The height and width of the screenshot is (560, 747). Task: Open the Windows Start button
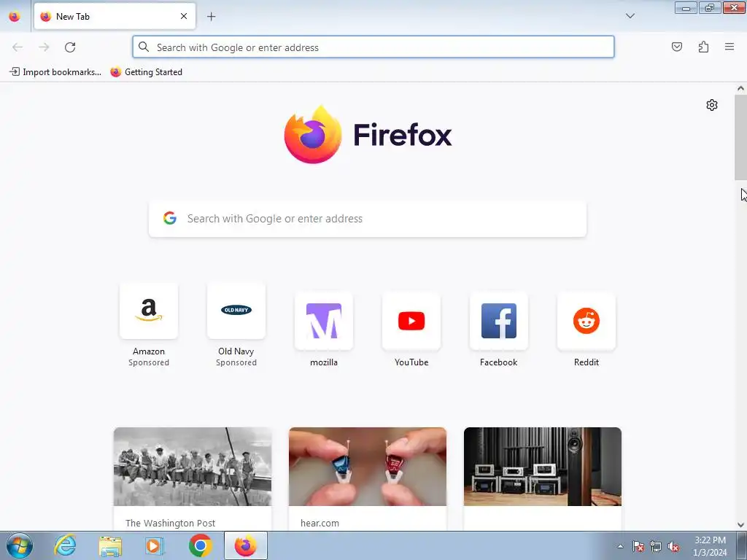(20, 545)
